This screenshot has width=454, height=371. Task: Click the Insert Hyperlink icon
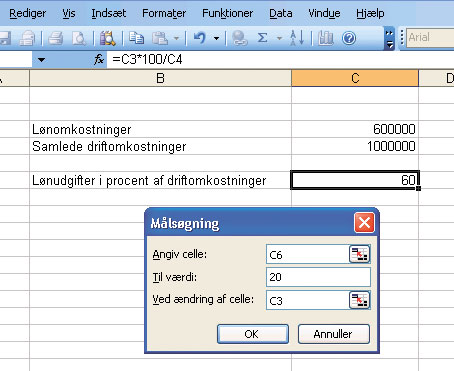[239, 38]
